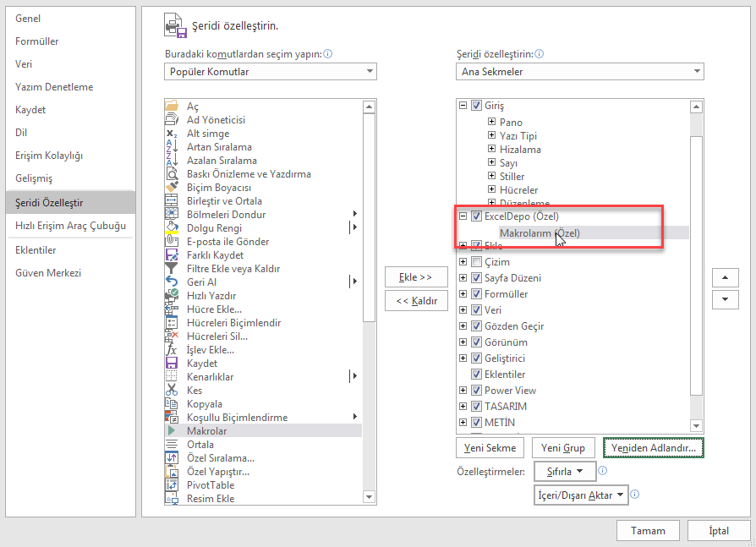Viewport: 756px width, 547px height.
Task: Click the PivotTable icon
Action: (x=172, y=484)
